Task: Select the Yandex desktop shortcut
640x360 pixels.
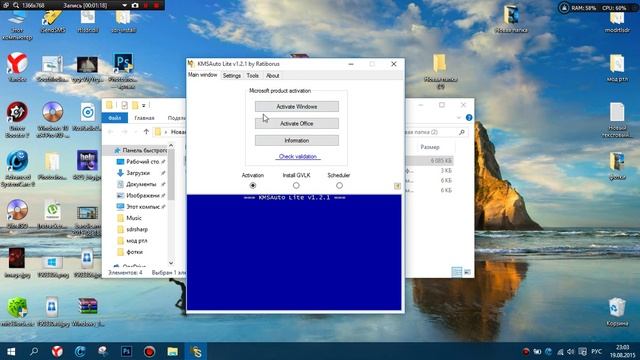Action: (x=17, y=67)
